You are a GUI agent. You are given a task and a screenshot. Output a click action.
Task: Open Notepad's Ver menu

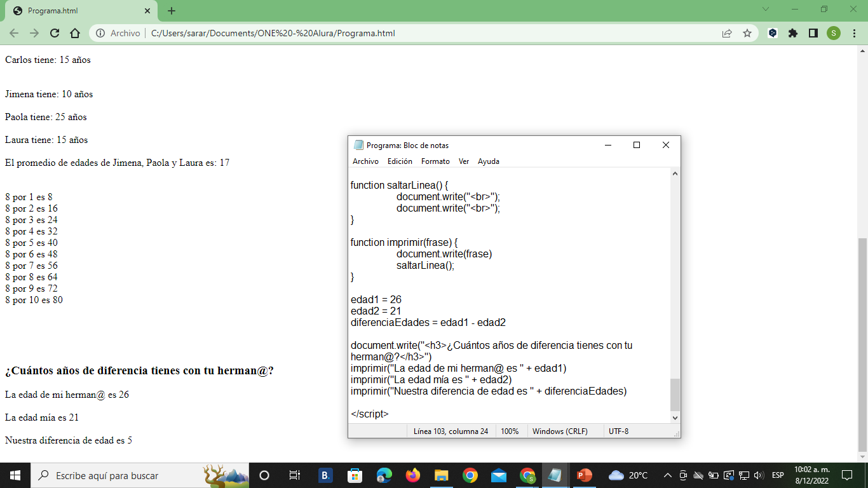coord(464,161)
